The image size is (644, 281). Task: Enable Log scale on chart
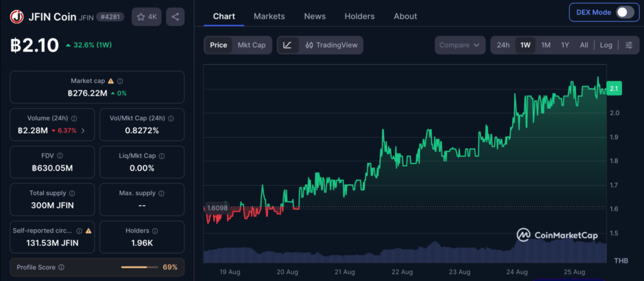(606, 45)
